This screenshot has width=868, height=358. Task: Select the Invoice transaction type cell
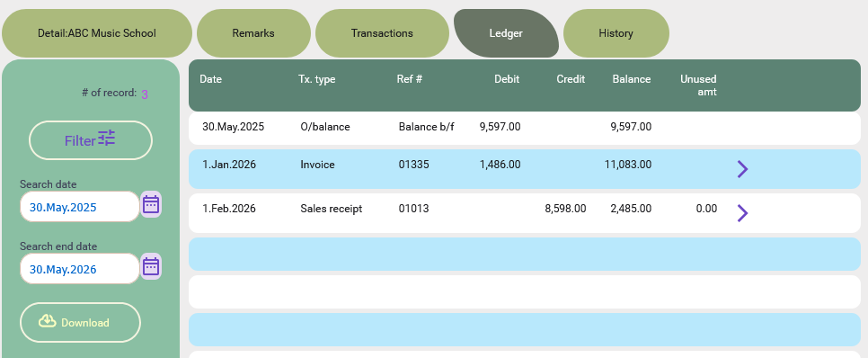(317, 165)
